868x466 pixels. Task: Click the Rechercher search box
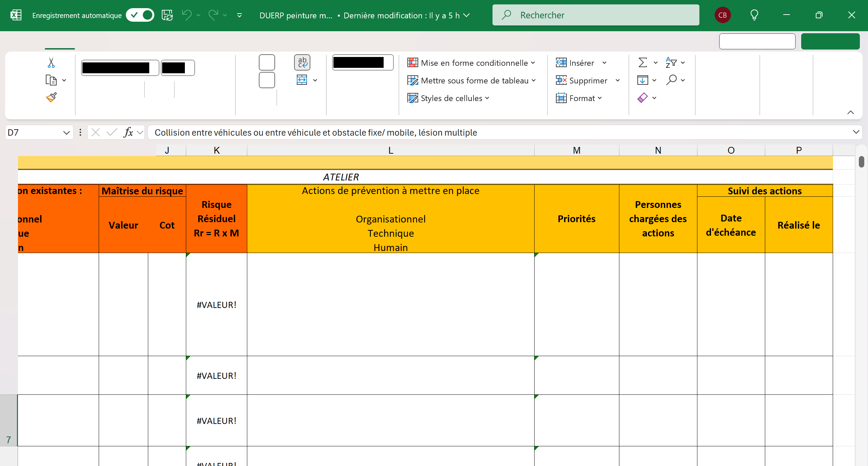tap(596, 15)
